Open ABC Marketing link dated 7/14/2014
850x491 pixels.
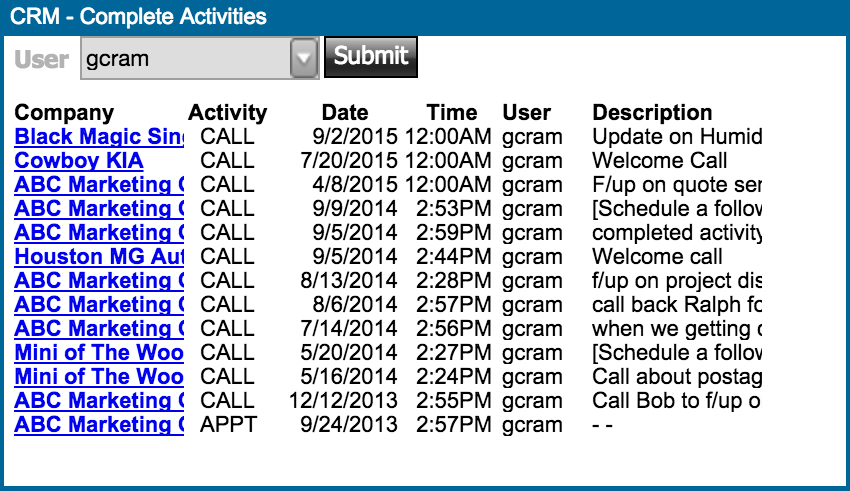pos(99,329)
